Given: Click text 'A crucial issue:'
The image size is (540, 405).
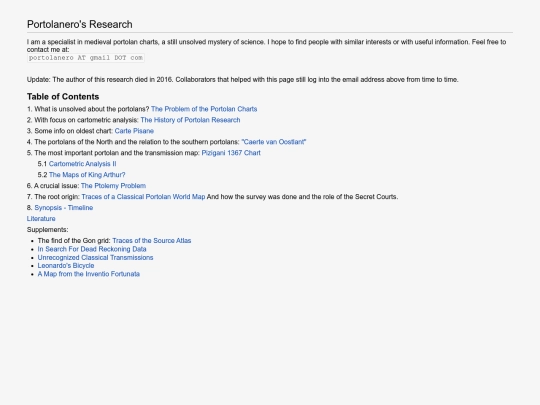Looking at the screenshot, I should (56, 186).
